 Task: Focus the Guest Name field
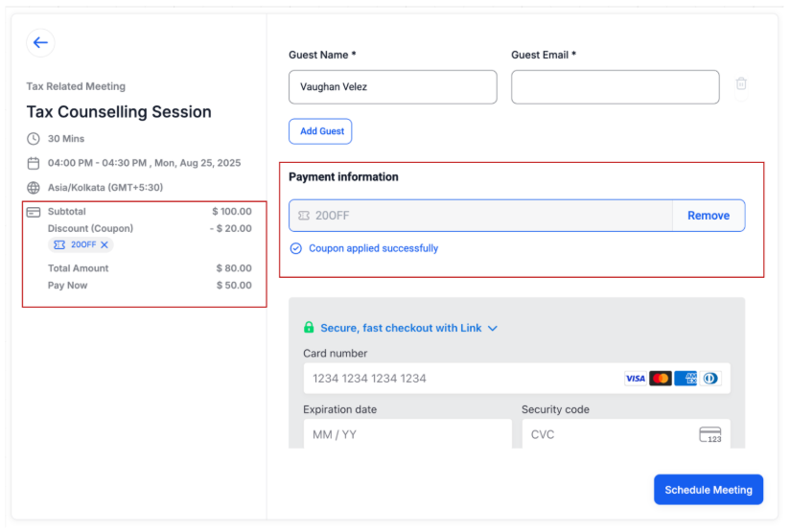393,87
